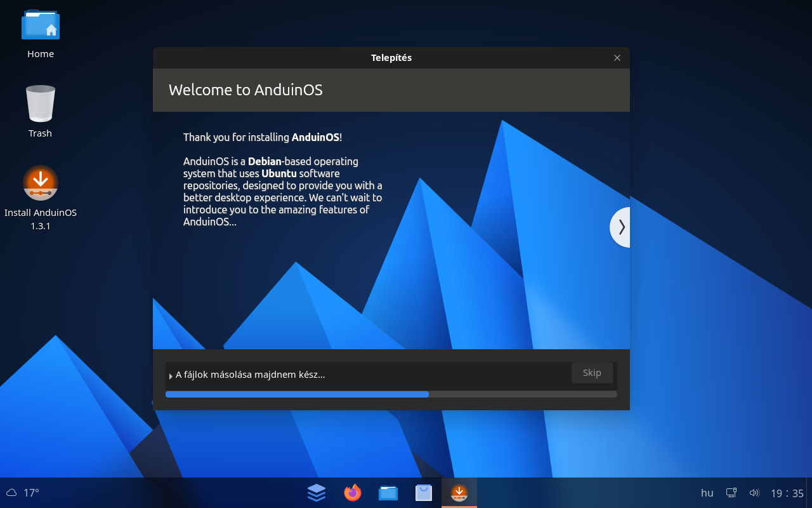Select the installer icon in the taskbar

[x=459, y=493]
